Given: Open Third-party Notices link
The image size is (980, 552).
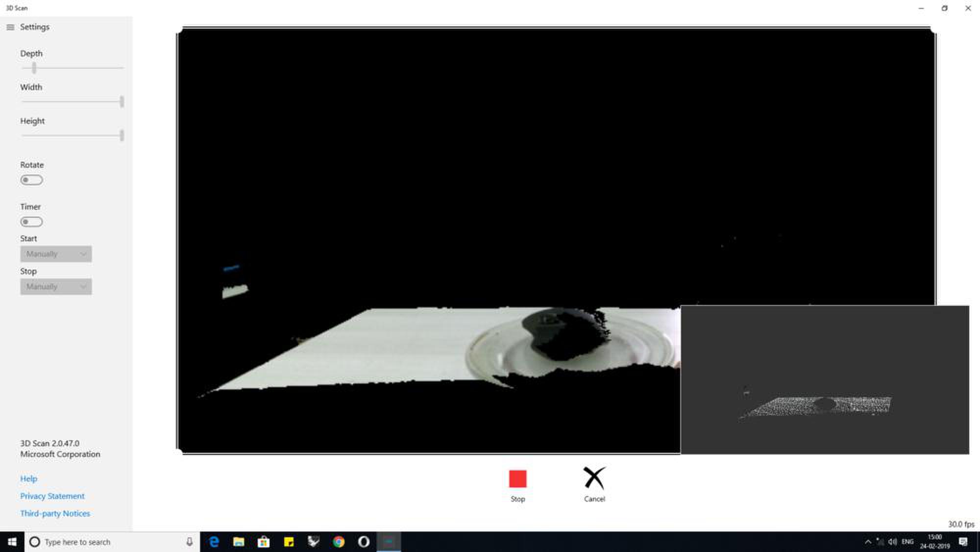Looking at the screenshot, I should pos(55,513).
